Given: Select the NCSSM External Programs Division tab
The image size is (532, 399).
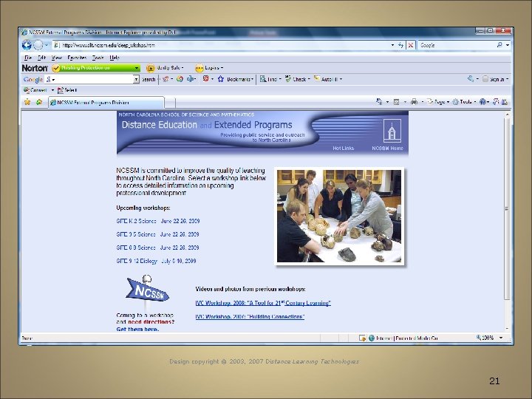Looking at the screenshot, I should 106,103.
